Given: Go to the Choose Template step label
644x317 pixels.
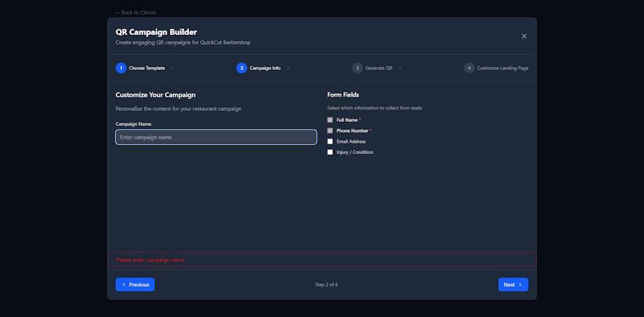Looking at the screenshot, I should click(147, 68).
